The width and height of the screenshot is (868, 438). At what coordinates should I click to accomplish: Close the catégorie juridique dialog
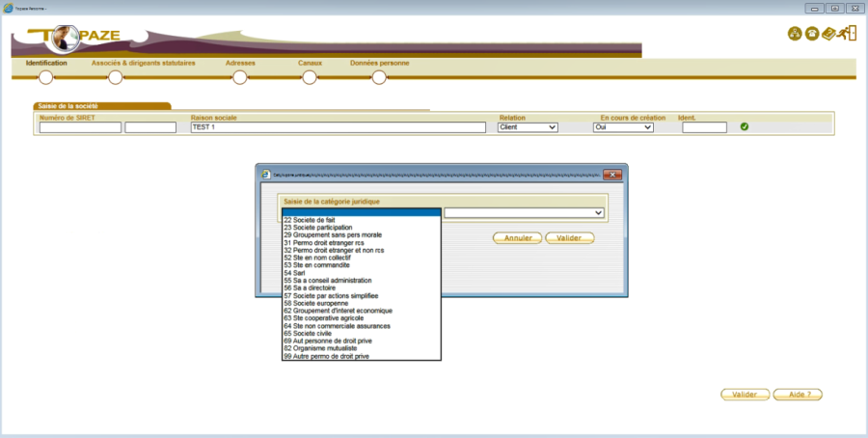610,175
